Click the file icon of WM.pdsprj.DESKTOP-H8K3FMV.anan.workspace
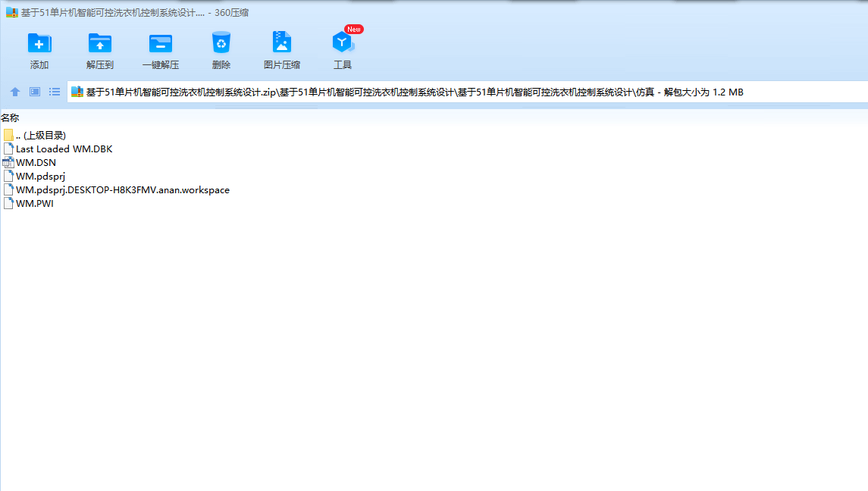The image size is (868, 491). pyautogui.click(x=8, y=190)
